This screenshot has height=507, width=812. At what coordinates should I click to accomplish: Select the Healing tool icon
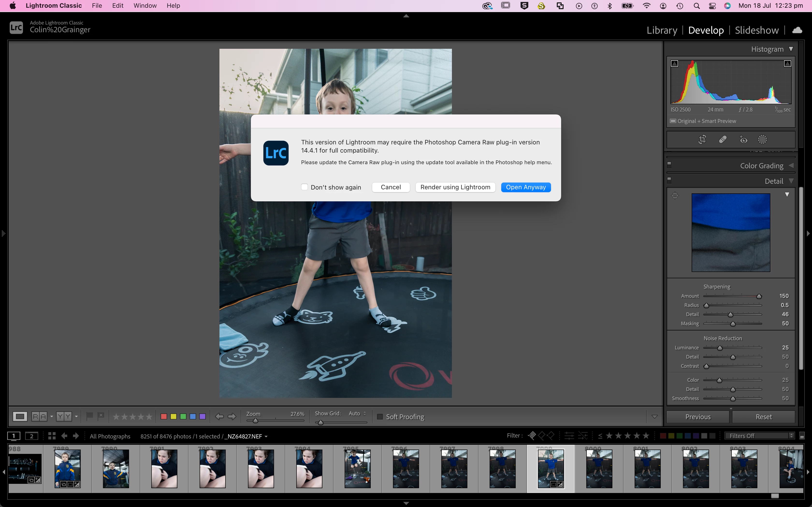click(723, 140)
